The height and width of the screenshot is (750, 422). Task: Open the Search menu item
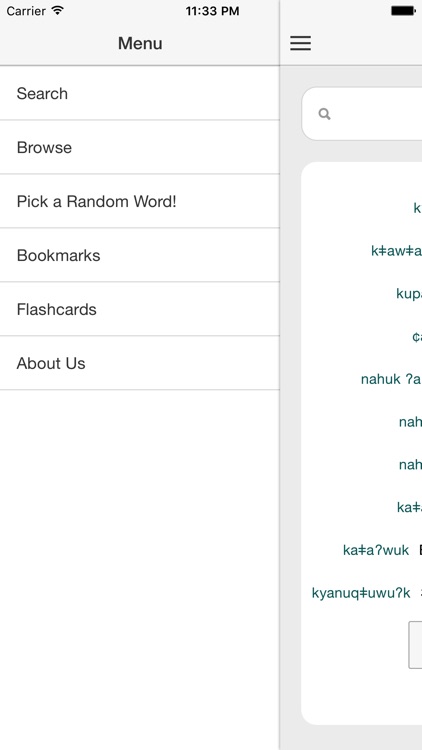(x=140, y=93)
